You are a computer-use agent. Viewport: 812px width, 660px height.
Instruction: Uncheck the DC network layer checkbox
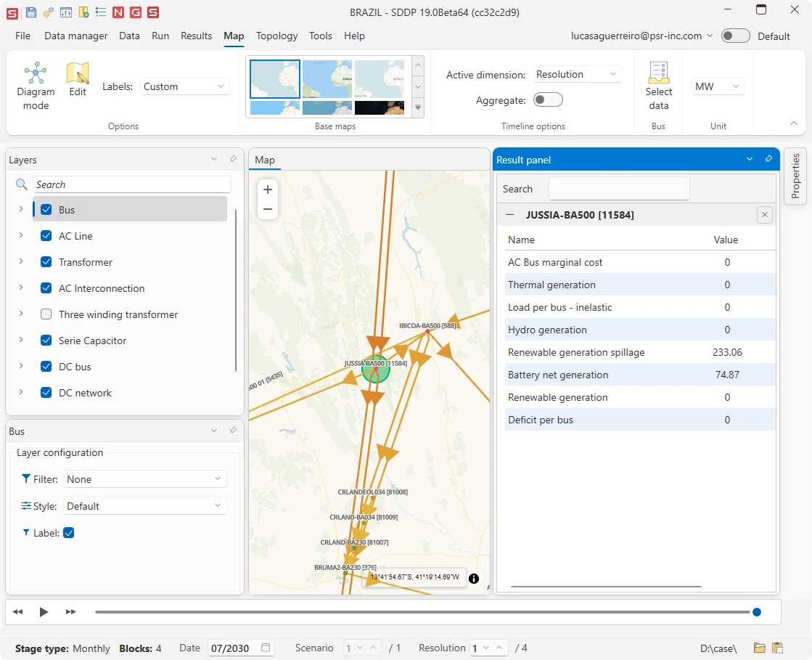click(46, 392)
